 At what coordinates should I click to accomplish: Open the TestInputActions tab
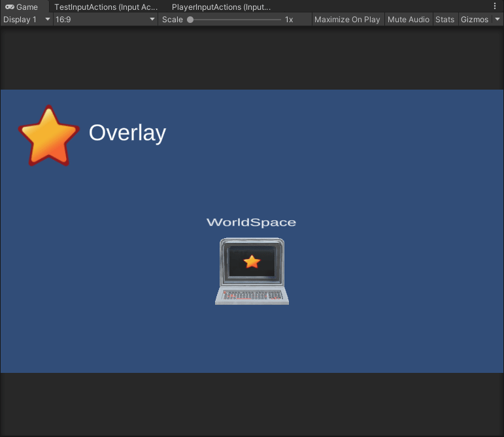click(x=106, y=7)
